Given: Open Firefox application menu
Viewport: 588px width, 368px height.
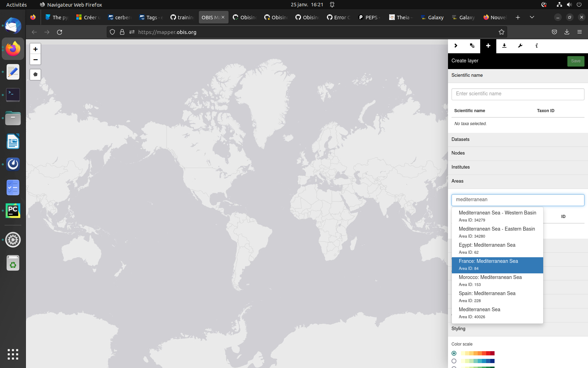Looking at the screenshot, I should (x=580, y=32).
